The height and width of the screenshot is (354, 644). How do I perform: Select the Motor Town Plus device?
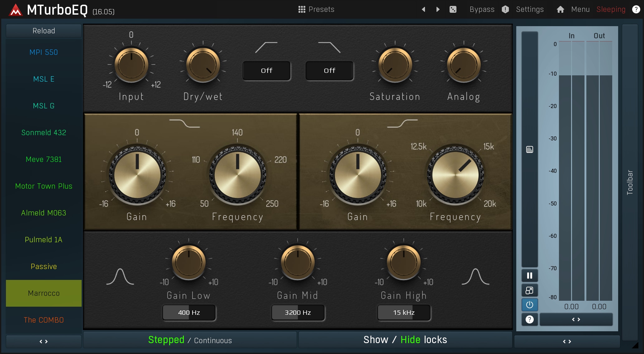pyautogui.click(x=44, y=186)
